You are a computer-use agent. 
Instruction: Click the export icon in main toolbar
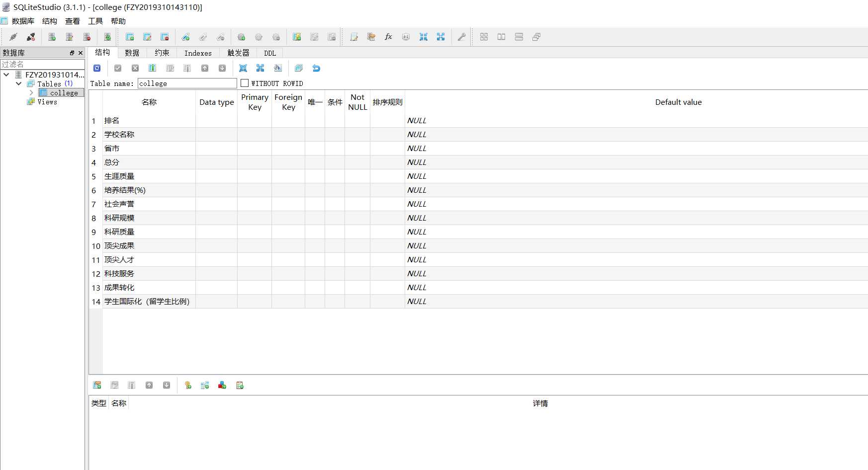(440, 37)
